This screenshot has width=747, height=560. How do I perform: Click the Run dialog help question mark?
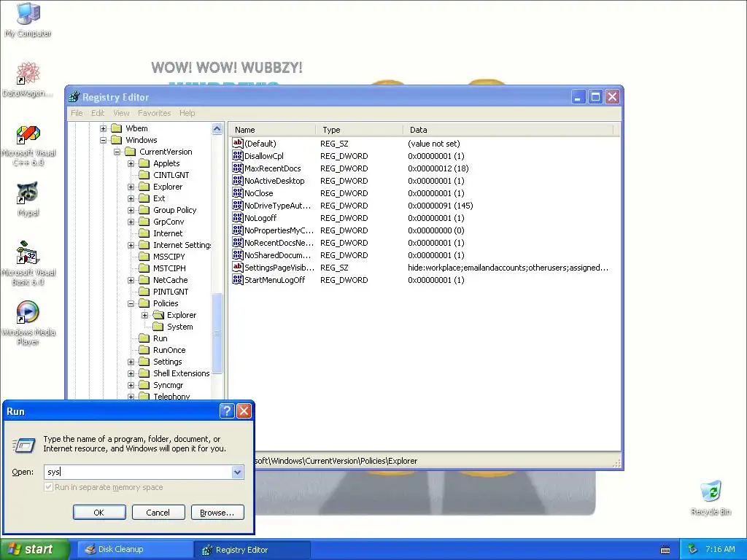point(227,411)
